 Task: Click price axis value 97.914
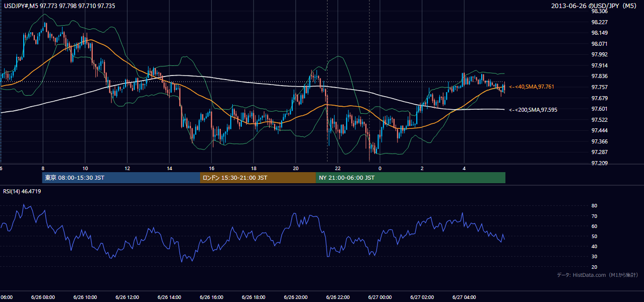click(x=599, y=65)
